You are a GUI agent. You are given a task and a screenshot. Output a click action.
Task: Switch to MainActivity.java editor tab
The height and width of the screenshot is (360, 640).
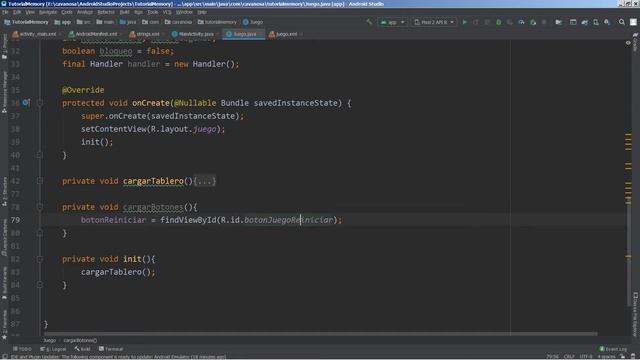point(195,34)
